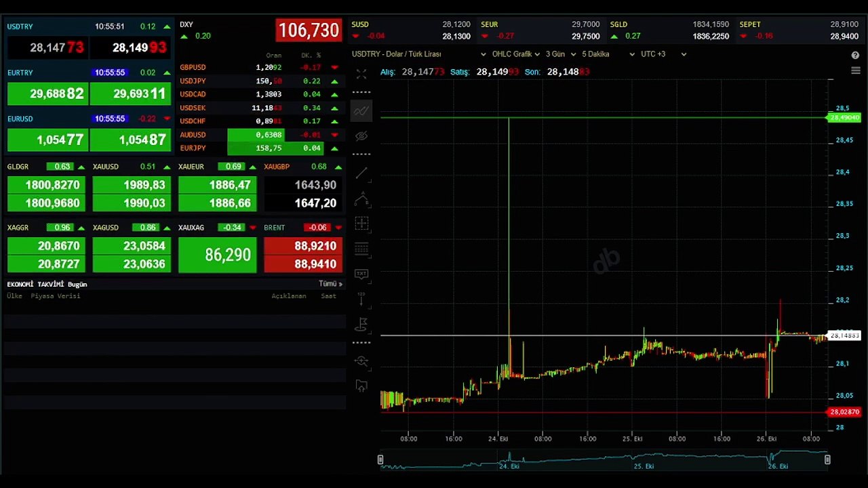Image resolution: width=868 pixels, height=488 pixels.
Task: Click the XAGGR price tile 20,8670
Action: (47, 246)
